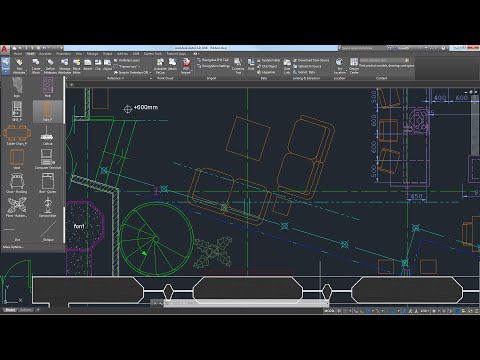
Task: Select the highlighted sofa block thumbnail
Action: (x=47, y=111)
